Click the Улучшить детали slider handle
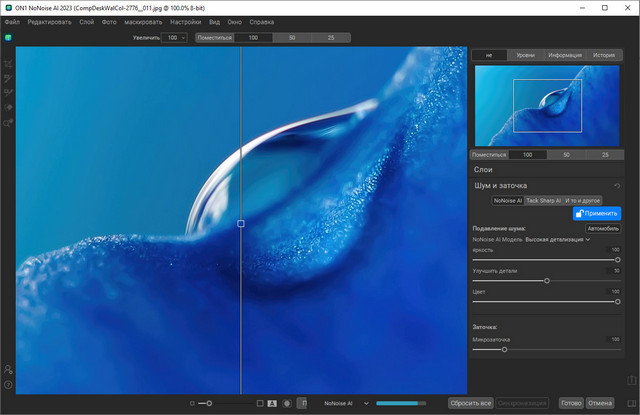 [x=547, y=280]
